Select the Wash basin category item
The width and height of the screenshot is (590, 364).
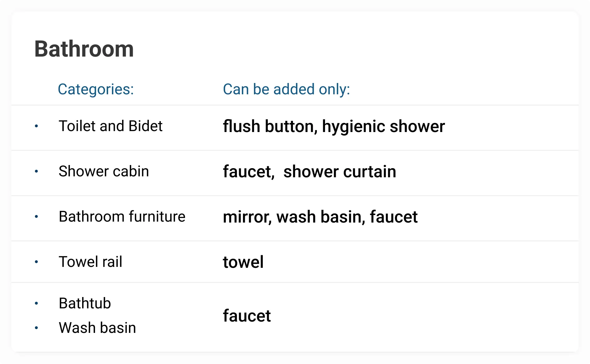97,328
